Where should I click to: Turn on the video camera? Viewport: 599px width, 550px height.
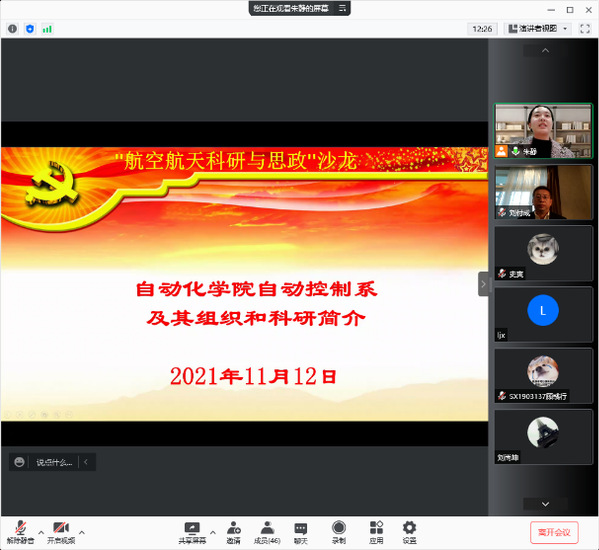(x=61, y=532)
